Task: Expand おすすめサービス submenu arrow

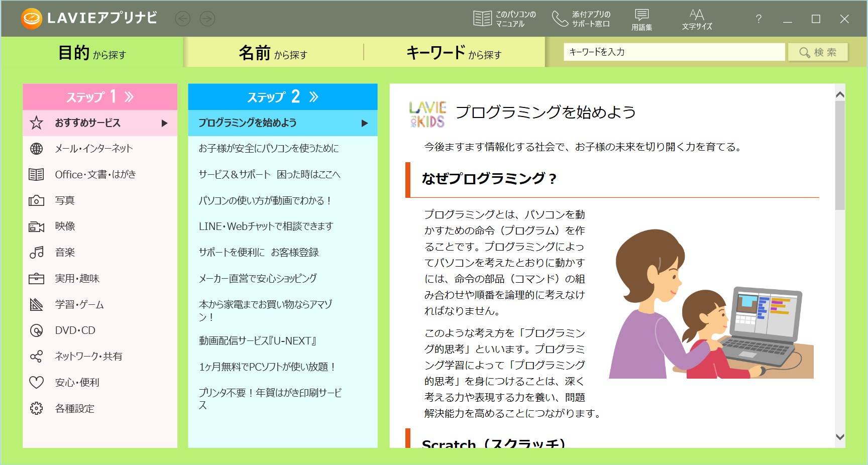Action: click(x=163, y=123)
